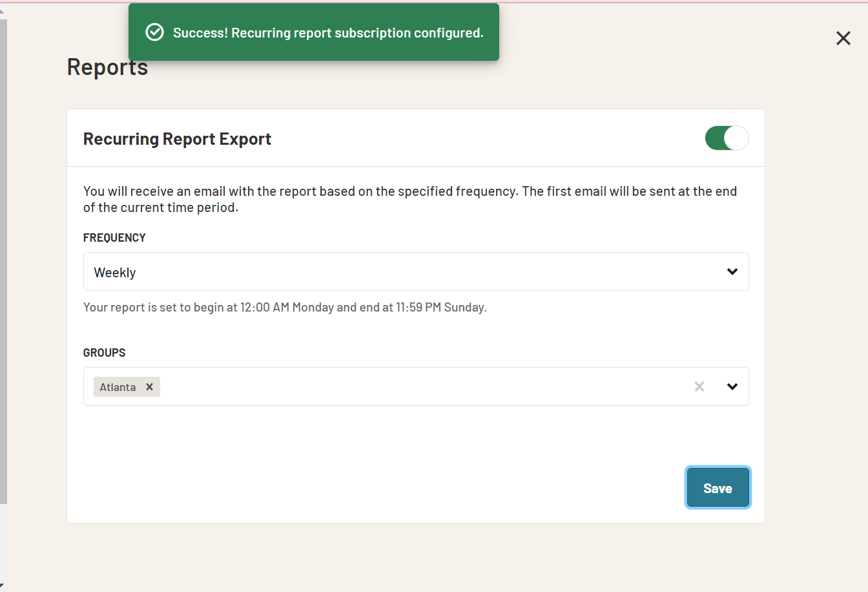Viewport: 868px width, 592px height.
Task: Click the Recurring Report Export section title
Action: 177,138
